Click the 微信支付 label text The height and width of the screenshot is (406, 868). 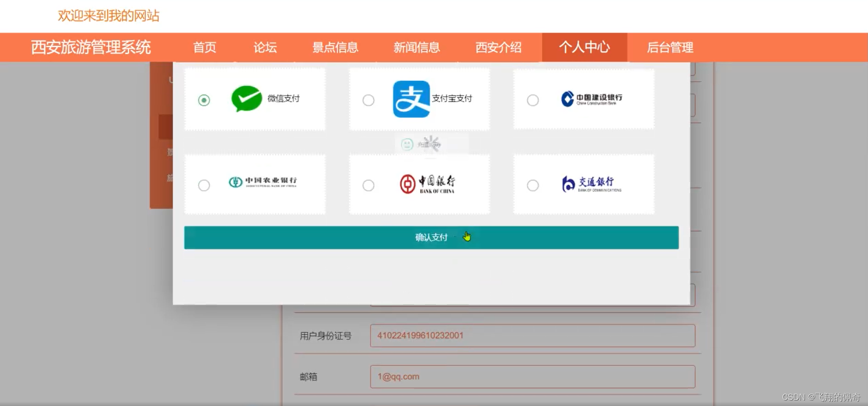point(284,99)
